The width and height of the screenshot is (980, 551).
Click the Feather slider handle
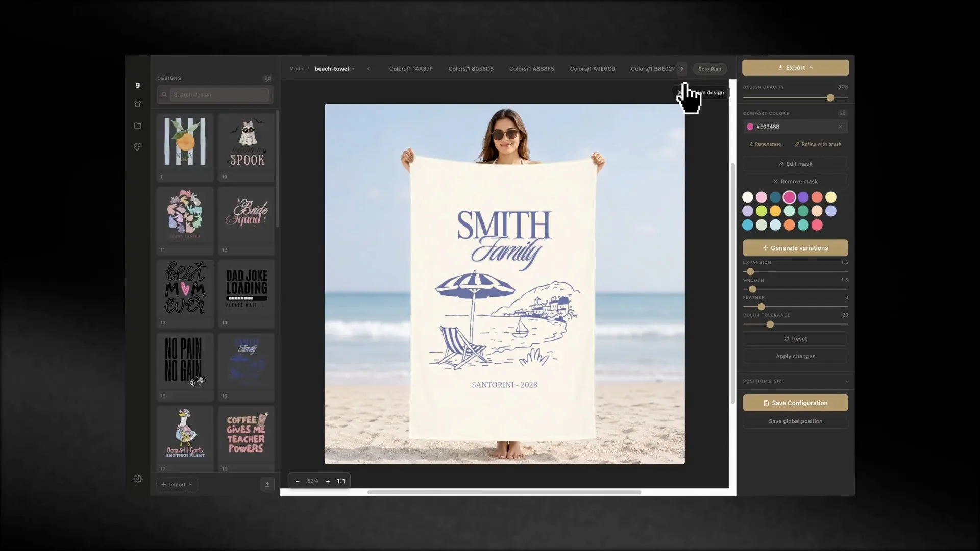pyautogui.click(x=762, y=307)
